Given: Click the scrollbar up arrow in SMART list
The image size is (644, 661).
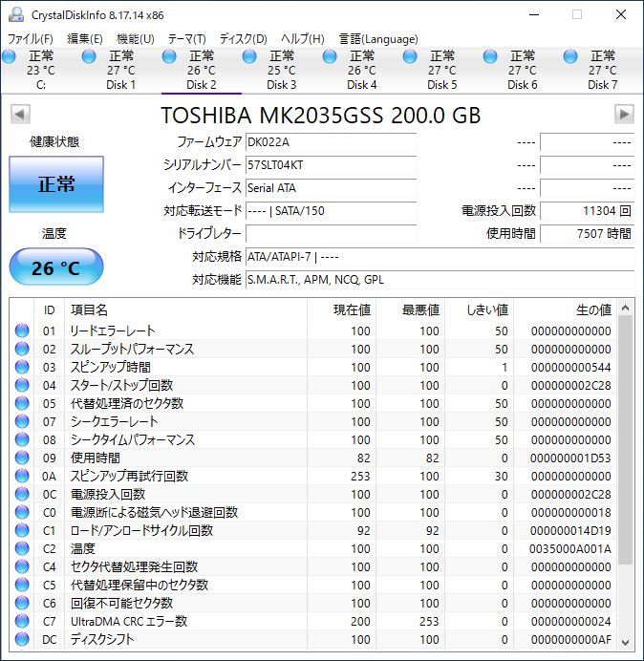Looking at the screenshot, I should (626, 308).
